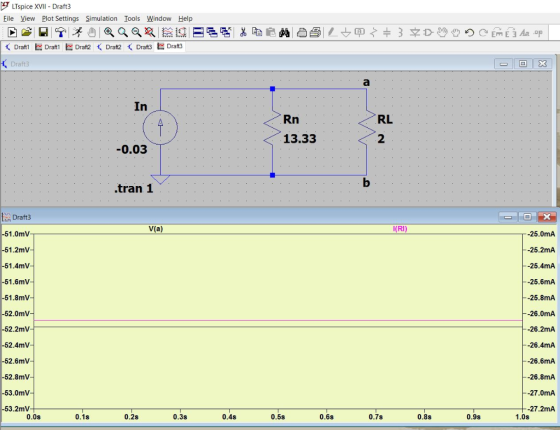Switch to the Draft3 schematic tab
Image resolution: width=560 pixels, height=430 pixels.
[140, 47]
